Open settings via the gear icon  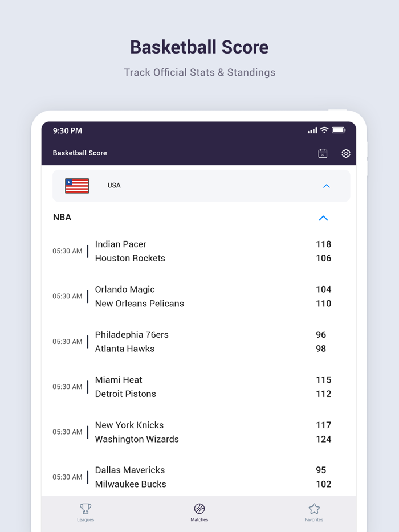click(345, 153)
